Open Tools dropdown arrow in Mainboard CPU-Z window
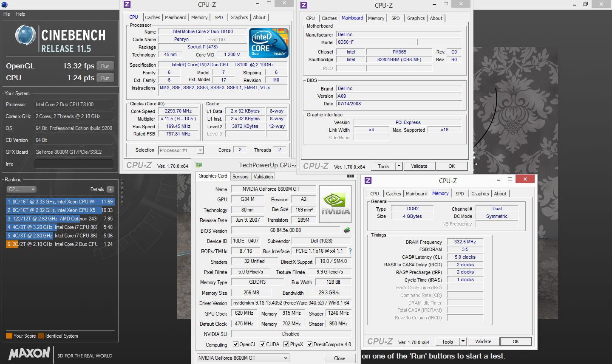 click(399, 166)
